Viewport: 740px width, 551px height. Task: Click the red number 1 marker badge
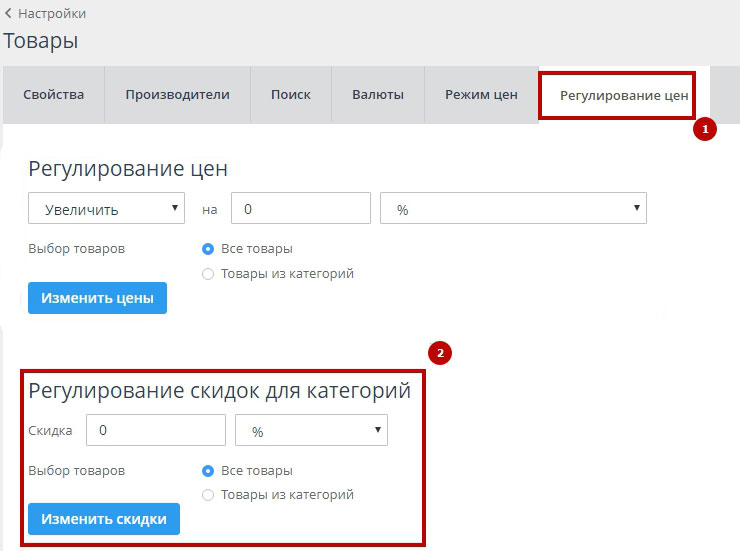pos(705,130)
